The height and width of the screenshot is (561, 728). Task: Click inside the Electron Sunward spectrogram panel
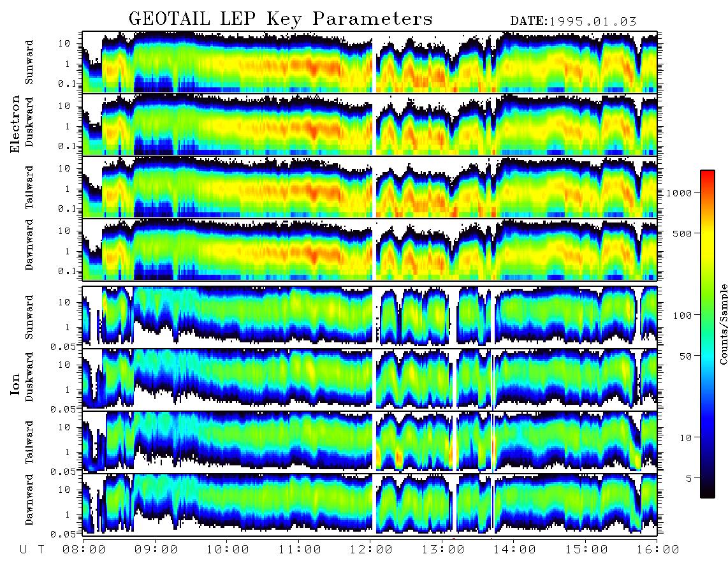(370, 62)
